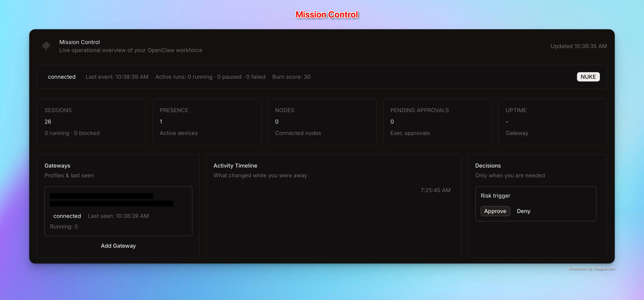This screenshot has height=300, width=644.
Task: Open the Uptime Gateway card
Action: [553, 122]
